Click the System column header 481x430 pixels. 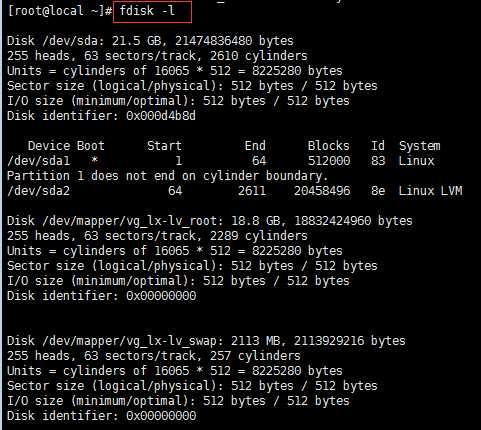pos(420,146)
